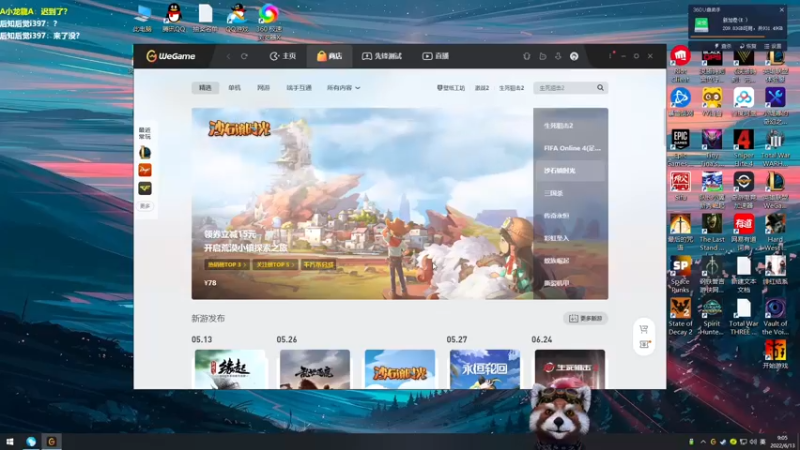Open WeGame three-dot menu
Image resolution: width=800 pixels, height=450 pixels.
click(610, 56)
